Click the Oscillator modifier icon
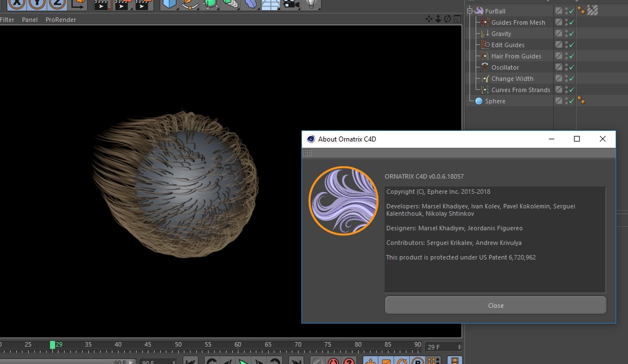628x364 pixels. coord(485,67)
